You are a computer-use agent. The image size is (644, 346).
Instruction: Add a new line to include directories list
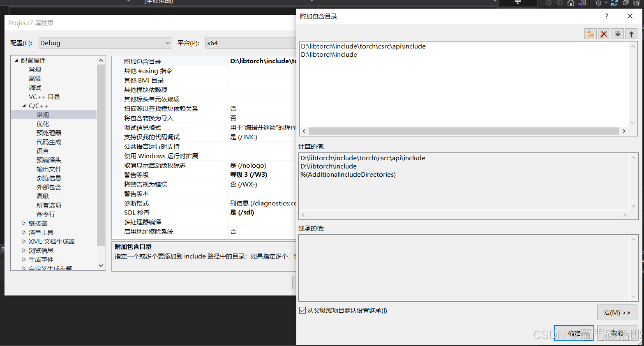coord(590,34)
